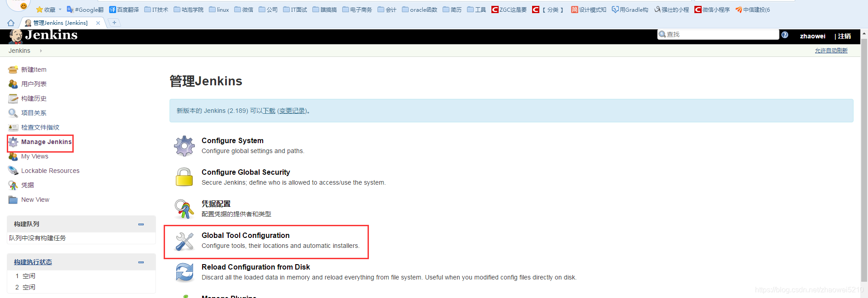Click the Global Tool Configuration tools icon

[x=184, y=241]
